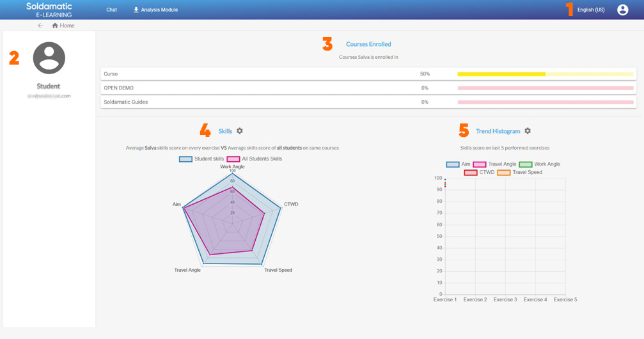Image resolution: width=644 pixels, height=339 pixels.
Task: Click the Analysis Module download icon
Action: point(136,10)
